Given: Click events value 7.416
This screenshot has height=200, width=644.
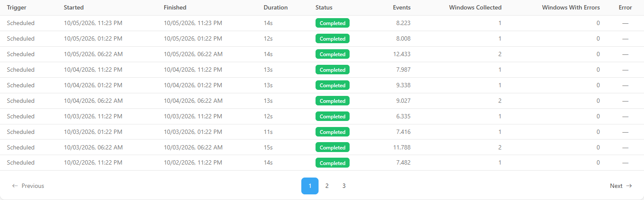Looking at the screenshot, I should [403, 132].
